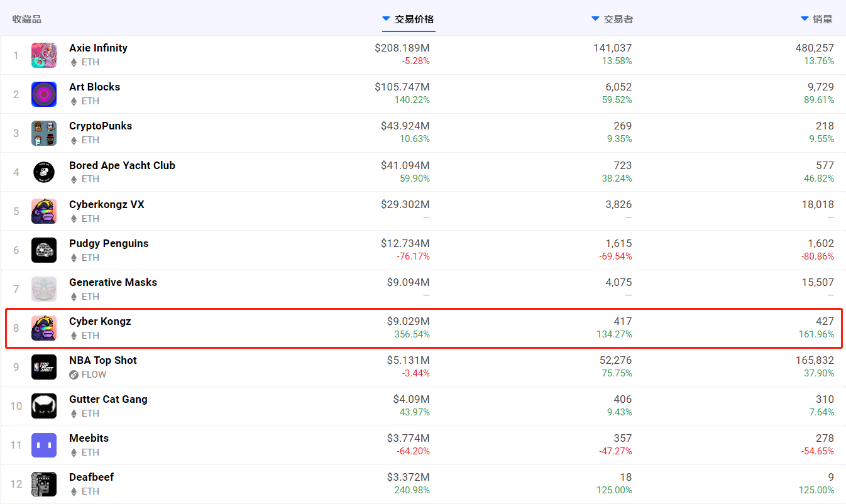Click the 52,276 traders value
This screenshot has height=504, width=846.
coord(615,360)
